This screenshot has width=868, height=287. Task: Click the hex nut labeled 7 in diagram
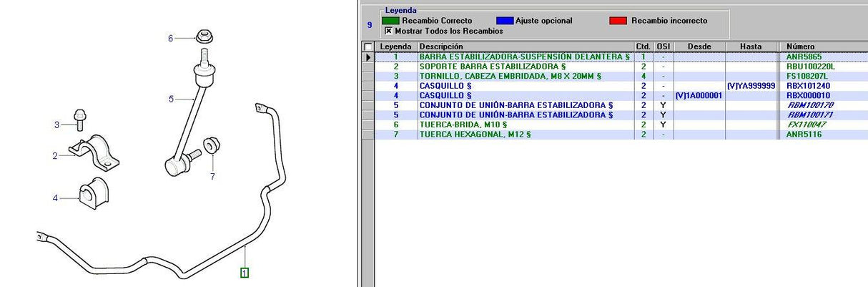(212, 146)
